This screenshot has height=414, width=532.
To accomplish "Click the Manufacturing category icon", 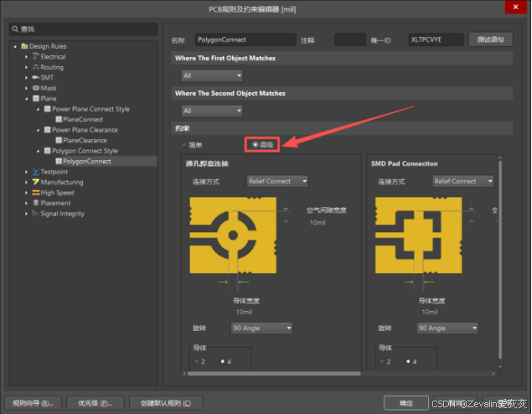I will pos(36,182).
